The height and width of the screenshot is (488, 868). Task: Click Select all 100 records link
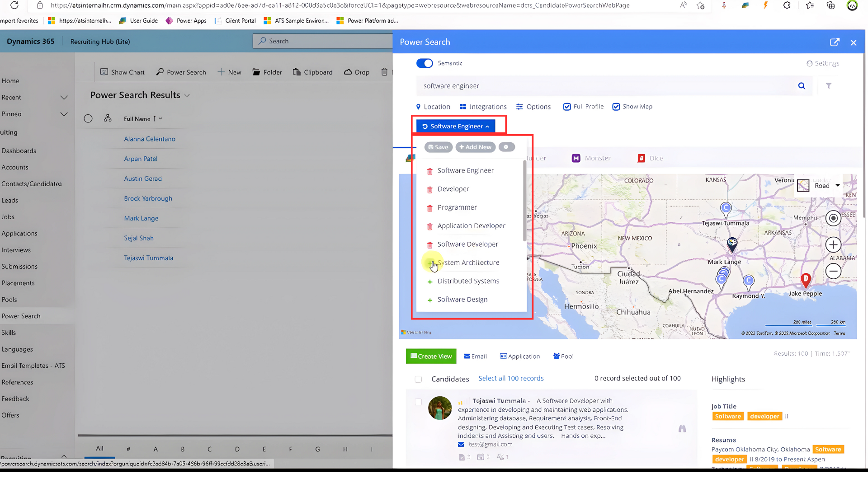[511, 379]
